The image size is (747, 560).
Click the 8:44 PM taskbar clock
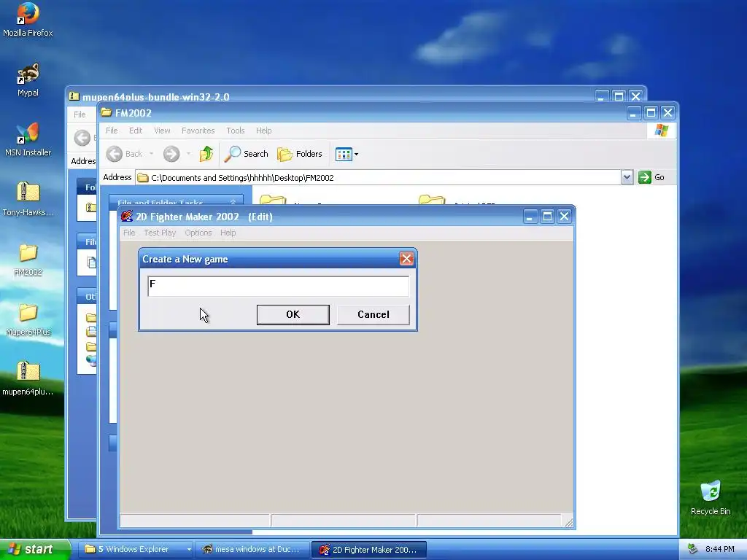pyautogui.click(x=719, y=549)
